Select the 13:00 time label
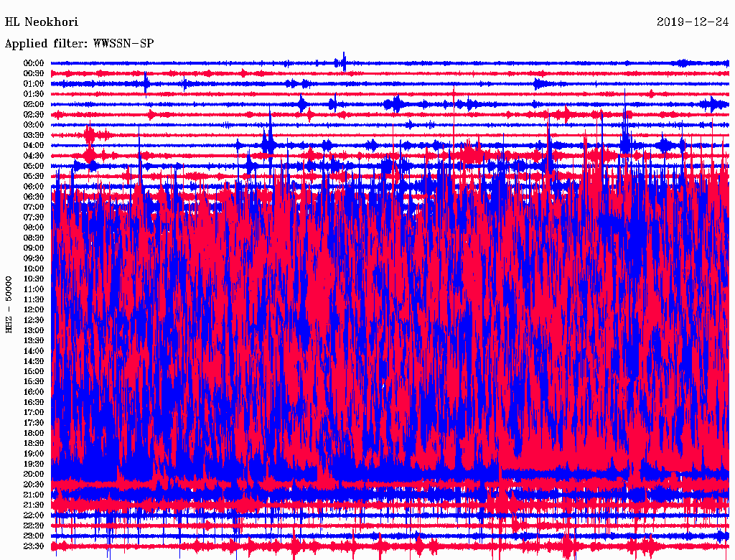 point(34,330)
